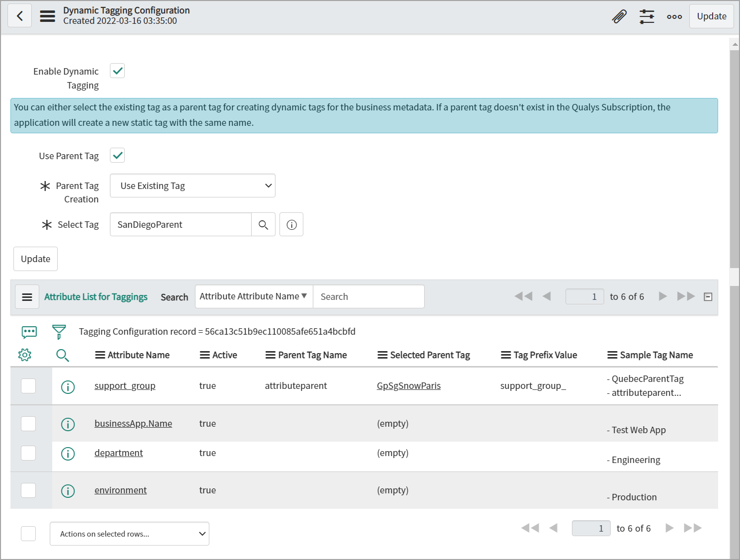
Task: Click the paperclip attachments icon
Action: click(x=619, y=16)
